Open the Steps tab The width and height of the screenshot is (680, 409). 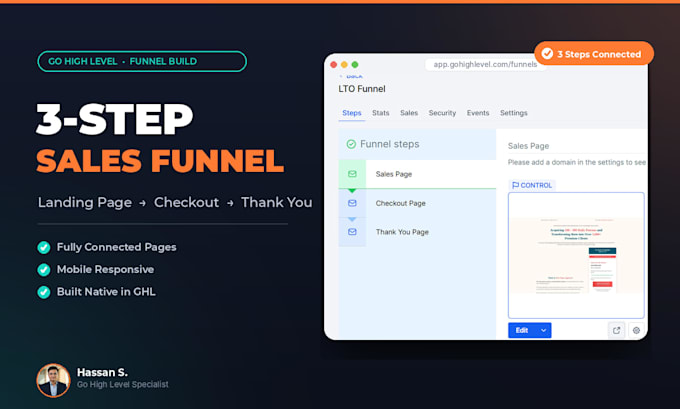click(352, 113)
